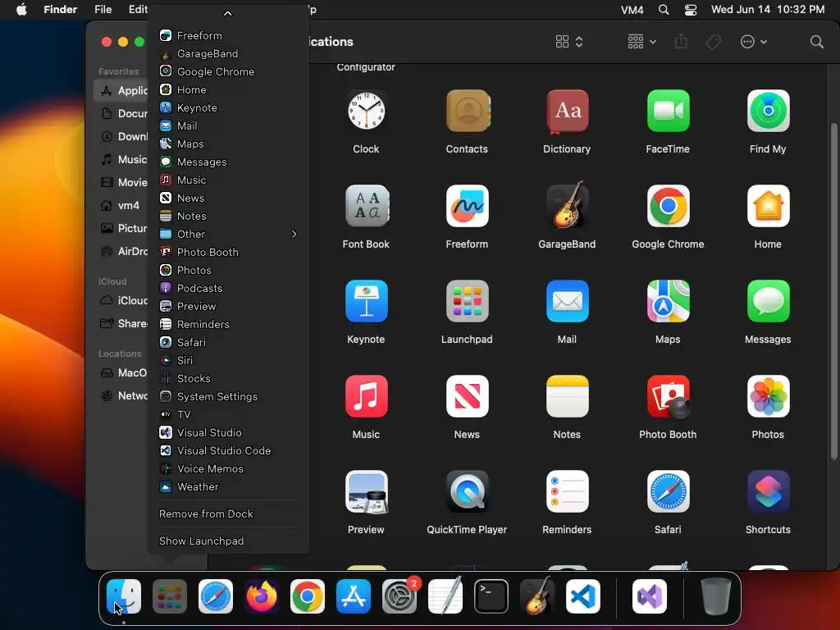This screenshot has height=630, width=840.
Task: Select Keynote icon in the Applications grid
Action: pos(367,301)
